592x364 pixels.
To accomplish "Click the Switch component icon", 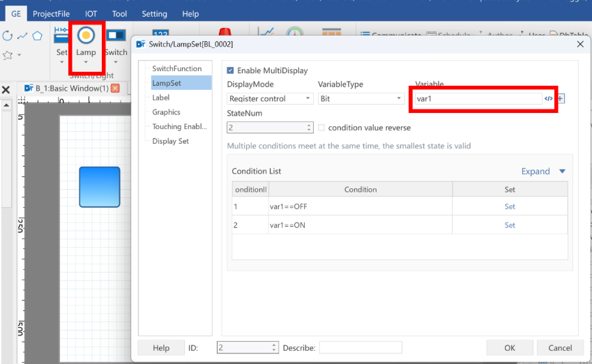I will (116, 36).
